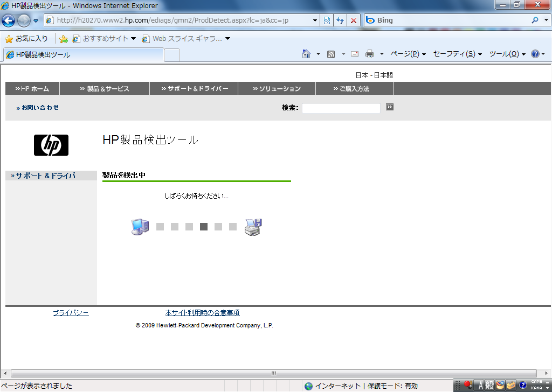Click the Read Mail envelope icon
552x392 pixels.
pos(355,54)
